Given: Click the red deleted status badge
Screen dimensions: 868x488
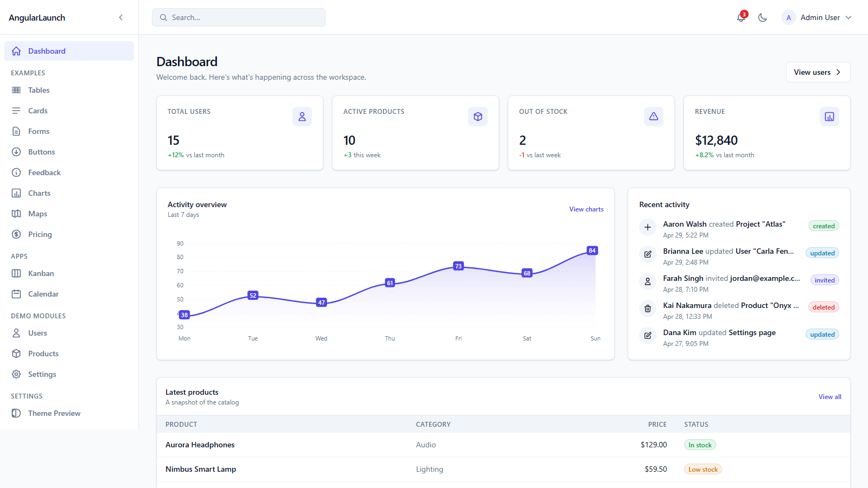Looking at the screenshot, I should point(824,307).
